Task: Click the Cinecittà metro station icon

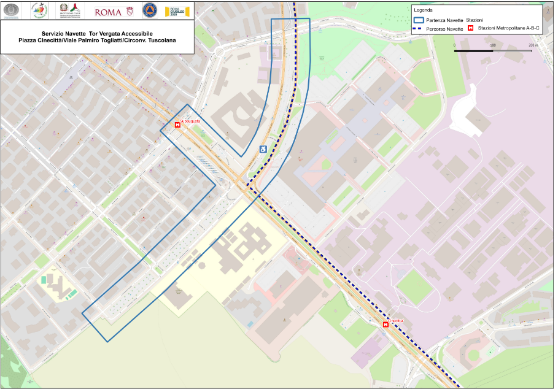Action: pos(386,325)
